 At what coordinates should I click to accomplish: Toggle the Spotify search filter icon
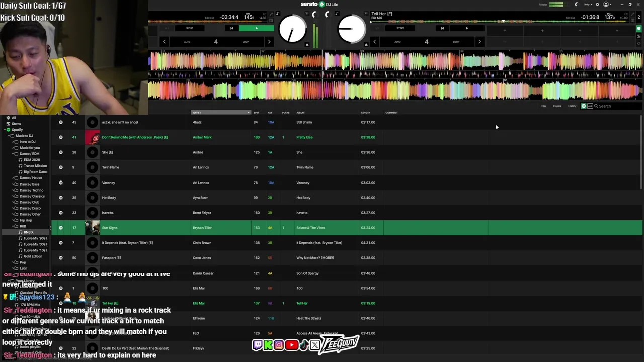click(x=584, y=106)
